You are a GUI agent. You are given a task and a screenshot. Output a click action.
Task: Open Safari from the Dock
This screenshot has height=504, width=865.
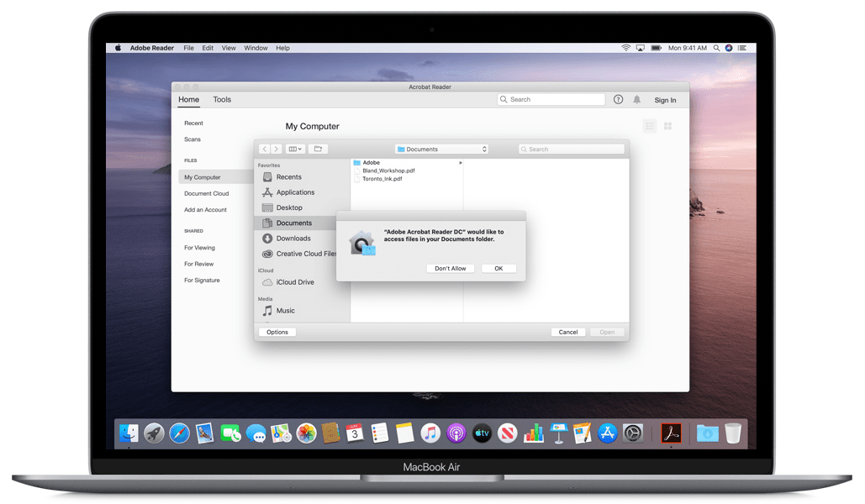tap(179, 433)
